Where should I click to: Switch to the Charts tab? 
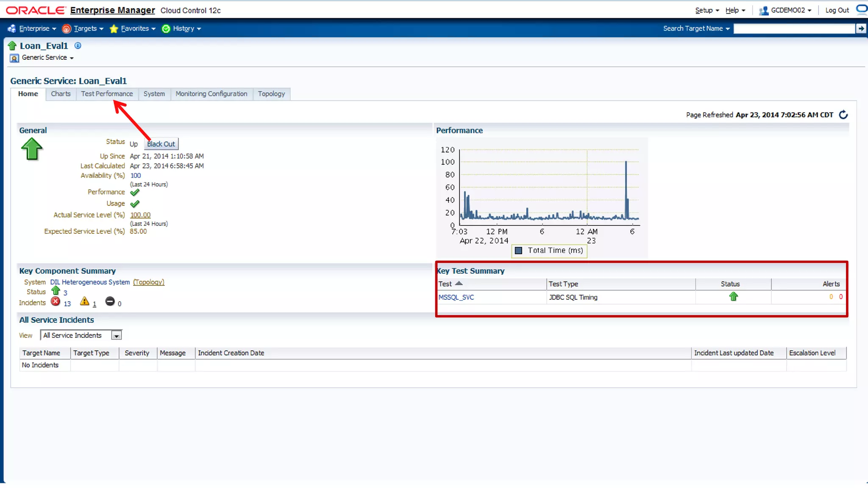[x=61, y=94]
